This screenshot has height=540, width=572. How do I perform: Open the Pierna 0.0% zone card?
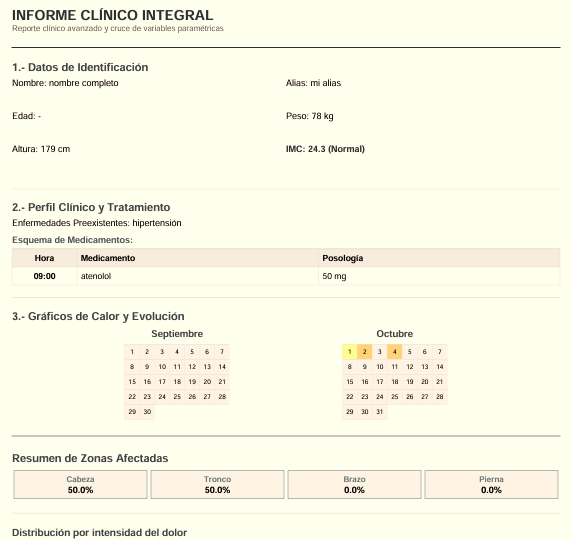(491, 485)
